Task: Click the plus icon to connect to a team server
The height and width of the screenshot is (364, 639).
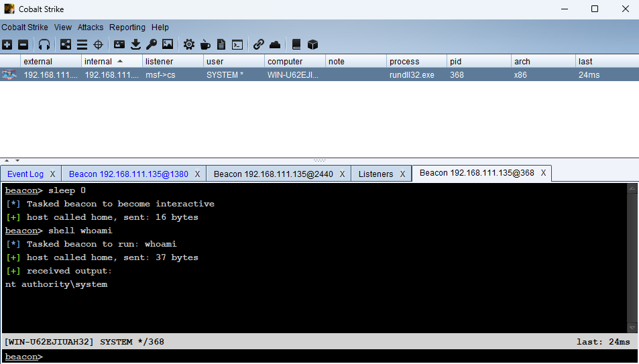Action: [7, 44]
